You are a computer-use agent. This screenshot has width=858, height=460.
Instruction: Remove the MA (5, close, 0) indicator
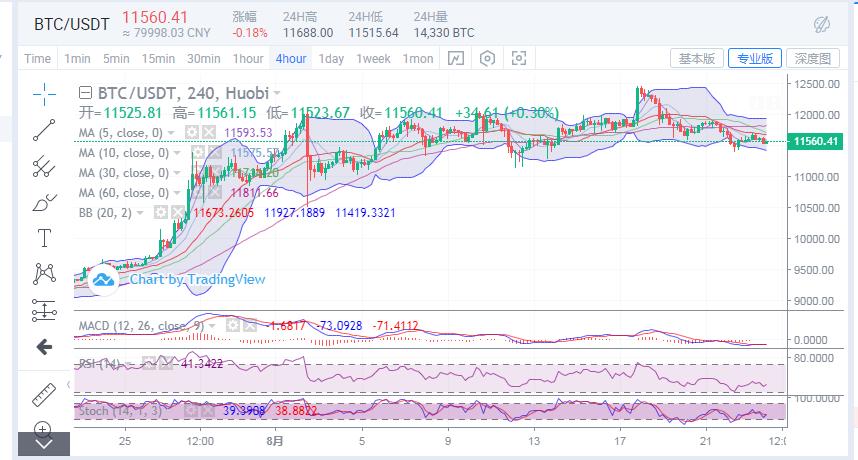pos(208,132)
